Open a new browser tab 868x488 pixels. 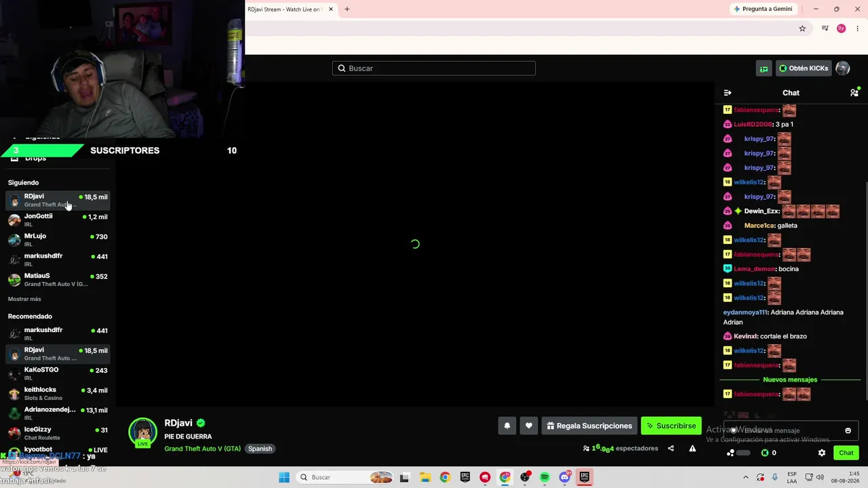click(347, 9)
